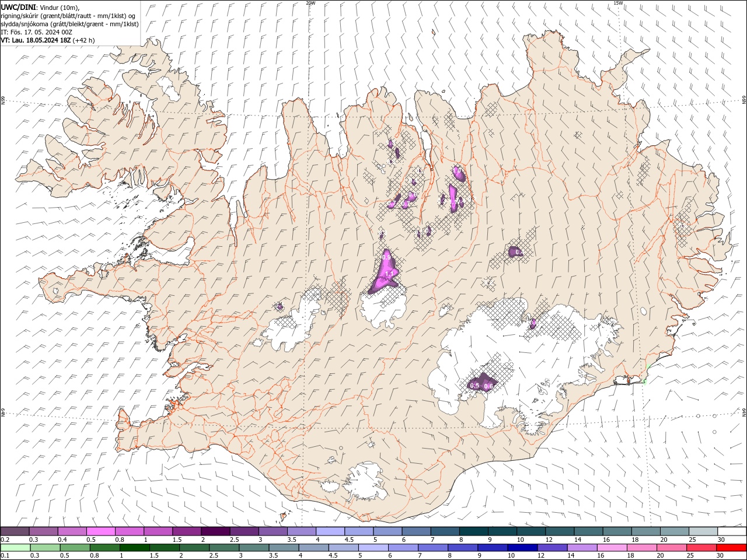This screenshot has height=560, width=747.
Task: Pick the 7–8 swatch in top legend
Action: (x=445, y=531)
